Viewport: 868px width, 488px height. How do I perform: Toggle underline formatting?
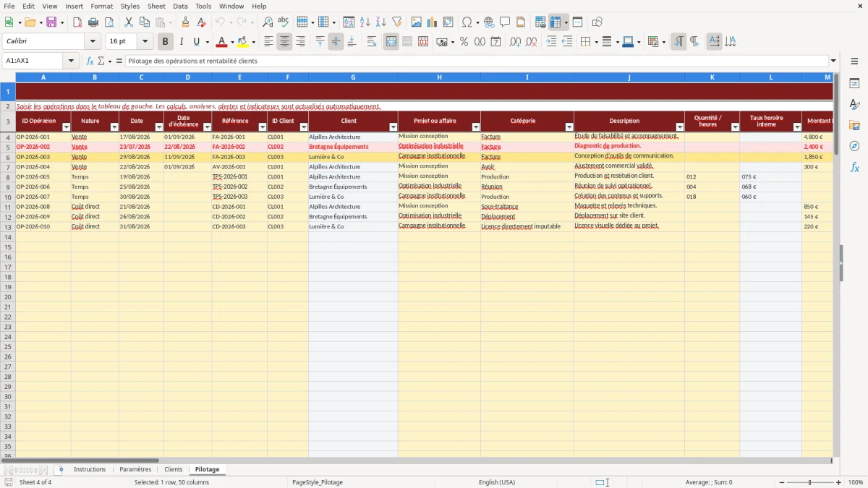196,42
